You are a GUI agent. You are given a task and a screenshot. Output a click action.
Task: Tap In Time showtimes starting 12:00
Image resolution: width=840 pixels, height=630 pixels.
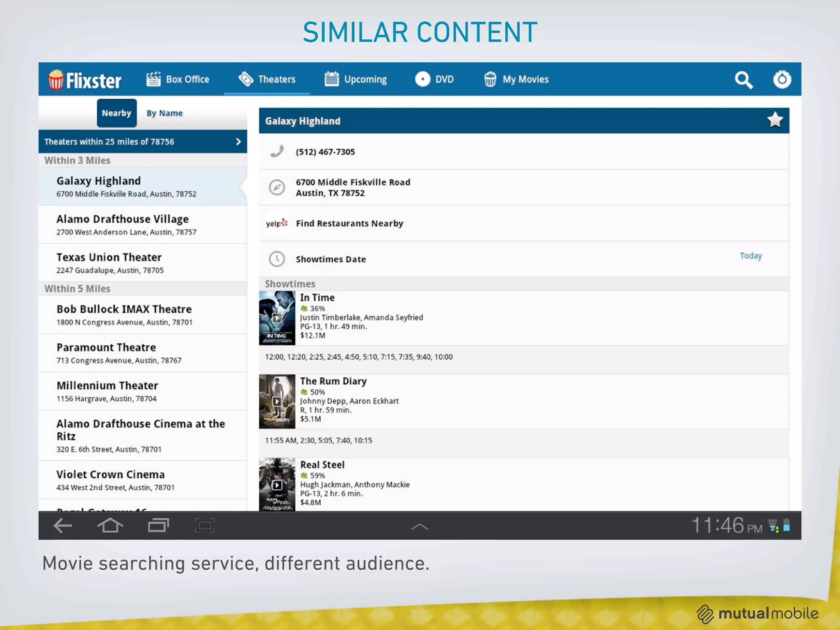pos(359,357)
